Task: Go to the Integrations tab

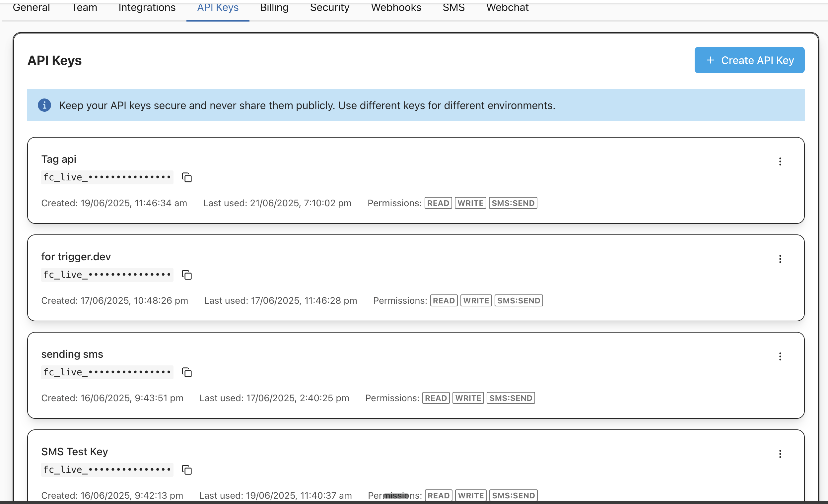Action: click(x=147, y=7)
